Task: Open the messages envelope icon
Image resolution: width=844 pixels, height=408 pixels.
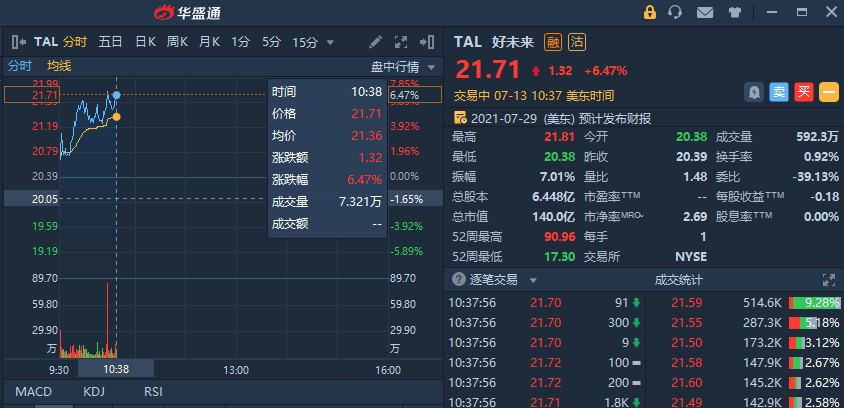Action: [705, 13]
